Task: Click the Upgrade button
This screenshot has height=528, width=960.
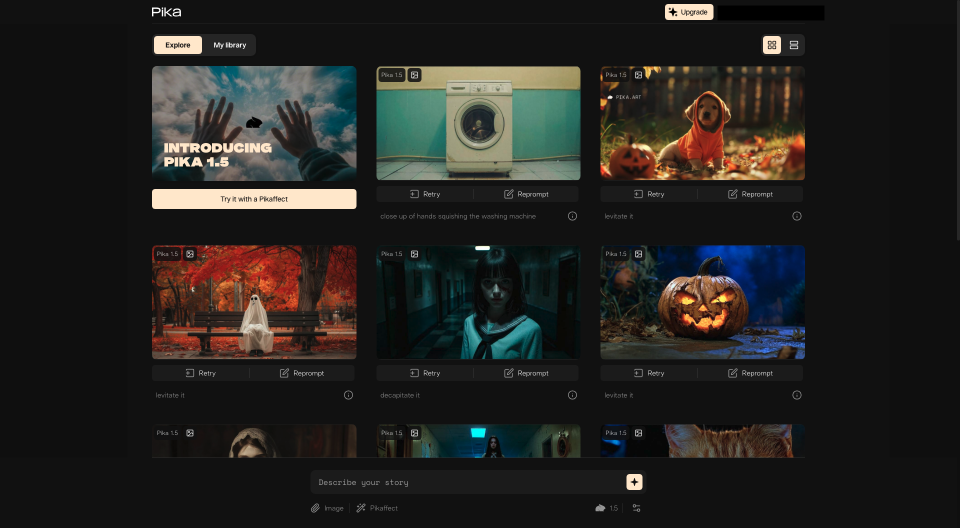Action: [x=689, y=12]
